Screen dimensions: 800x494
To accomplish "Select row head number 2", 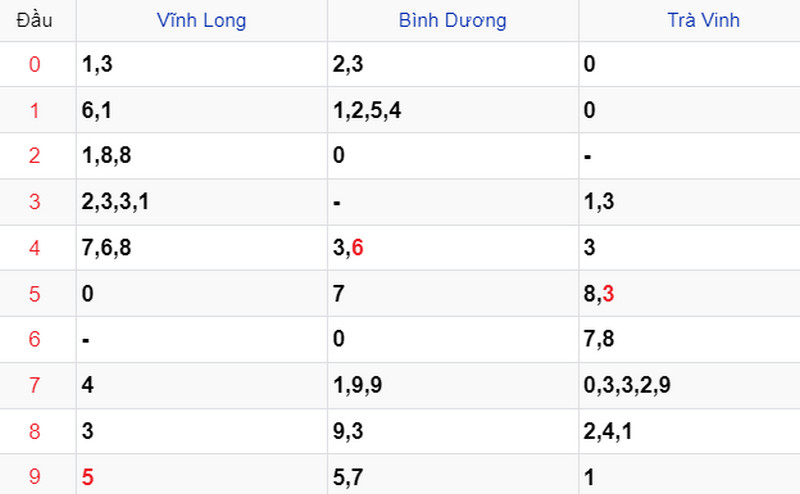I will click(34, 156).
